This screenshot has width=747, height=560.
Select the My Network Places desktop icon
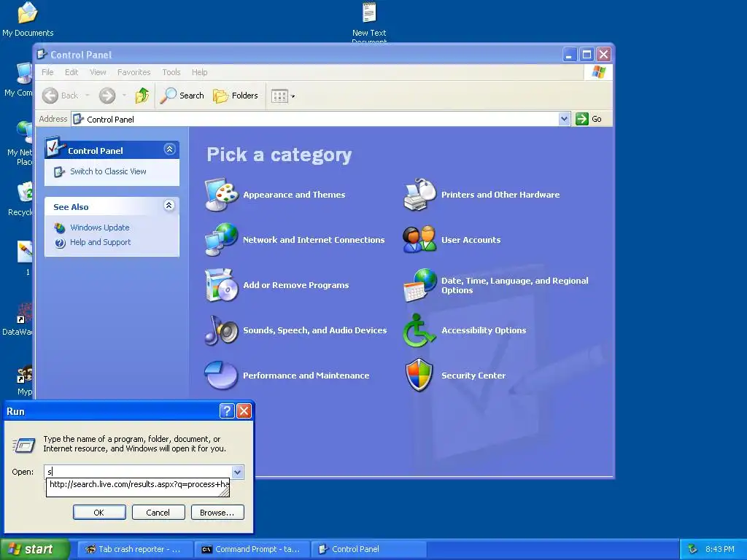tap(20, 143)
